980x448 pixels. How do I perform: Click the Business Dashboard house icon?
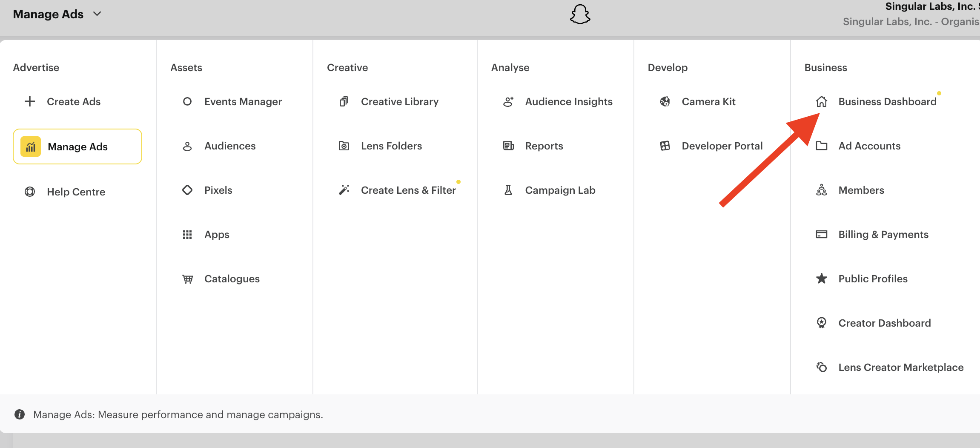coord(822,101)
